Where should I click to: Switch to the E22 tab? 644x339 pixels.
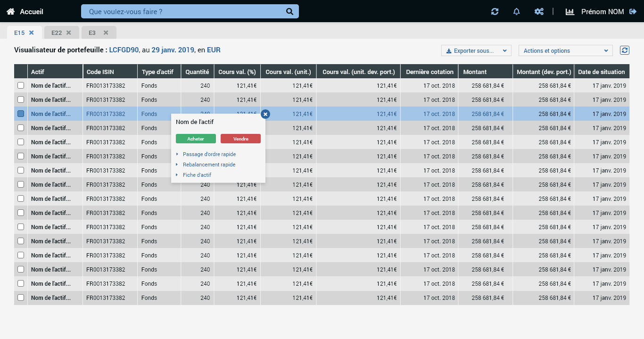(x=57, y=33)
